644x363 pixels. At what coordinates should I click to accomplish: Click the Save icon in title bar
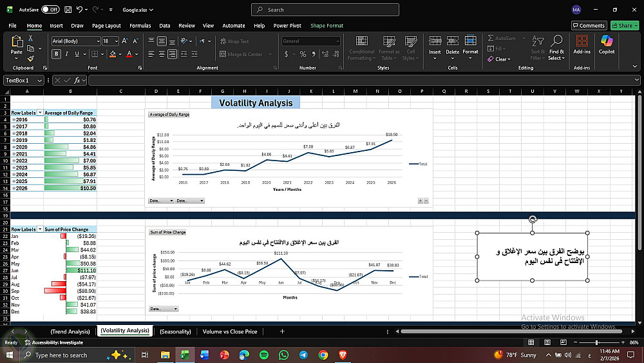[x=68, y=10]
